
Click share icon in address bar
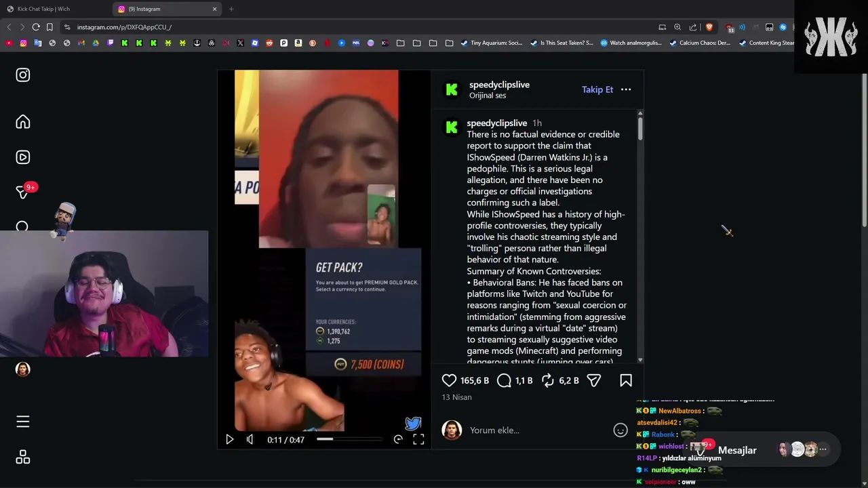click(x=693, y=27)
